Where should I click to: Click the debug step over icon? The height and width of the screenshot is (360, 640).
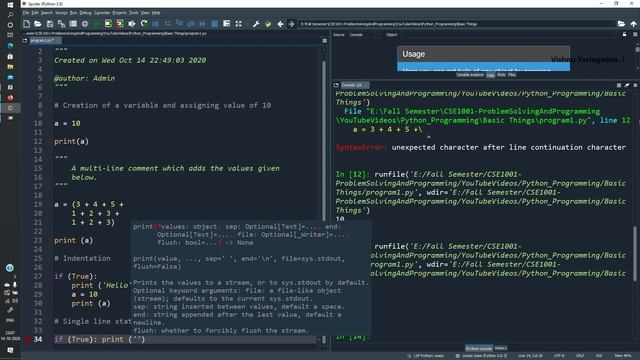pos(167,24)
